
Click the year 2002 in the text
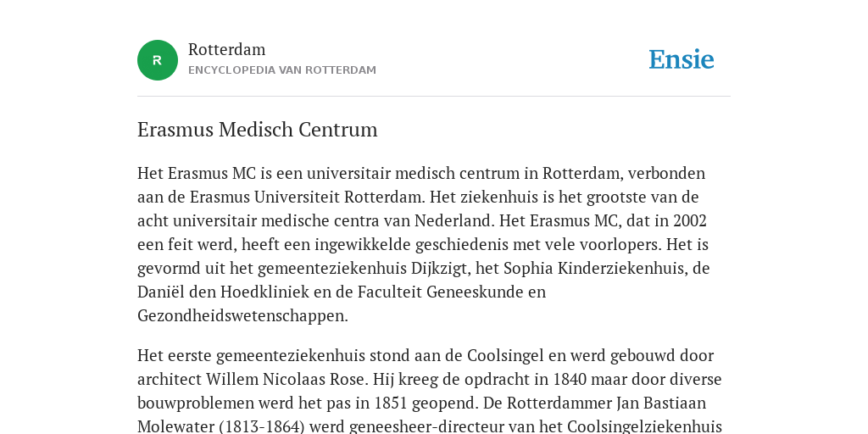(690, 221)
